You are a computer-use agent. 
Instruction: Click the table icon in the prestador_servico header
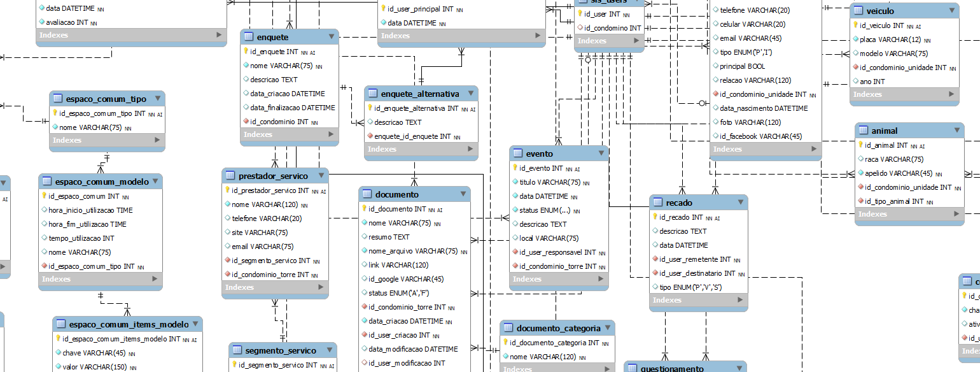coord(230,176)
